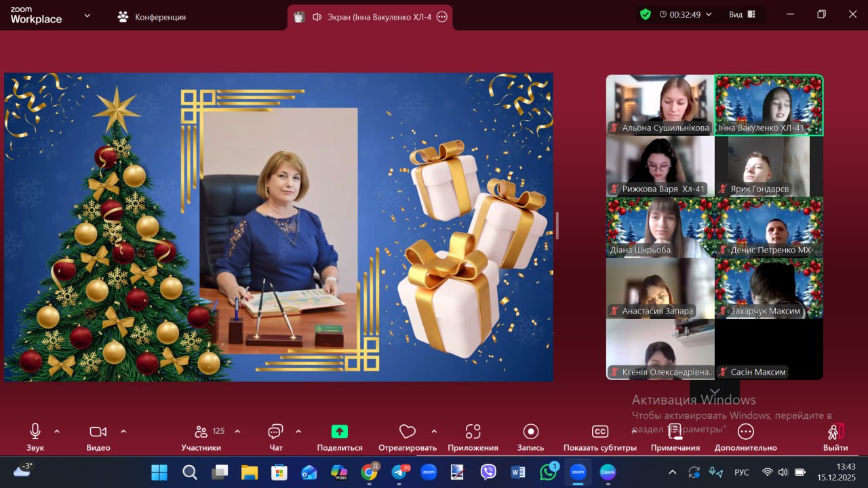The width and height of the screenshot is (868, 488).
Task: Toggle the microphone (Звук) mute
Action: [x=35, y=432]
